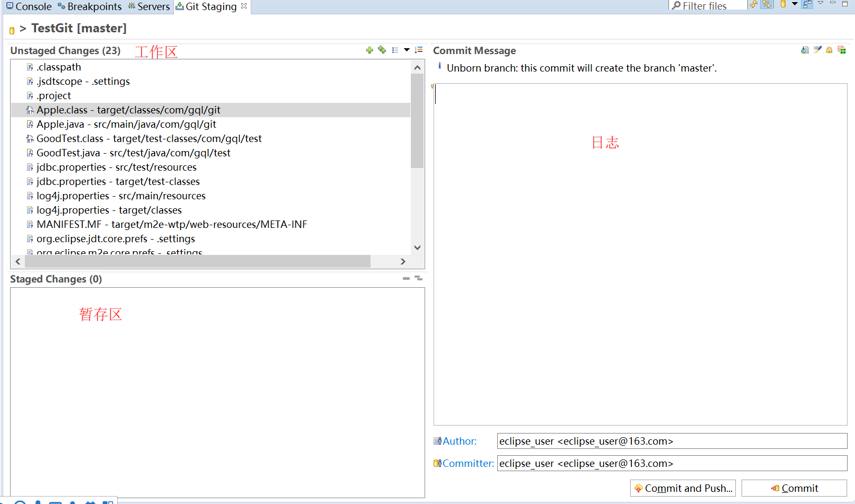855x504 pixels.
Task: Select MANIFEST.MF entry
Action: 172,224
